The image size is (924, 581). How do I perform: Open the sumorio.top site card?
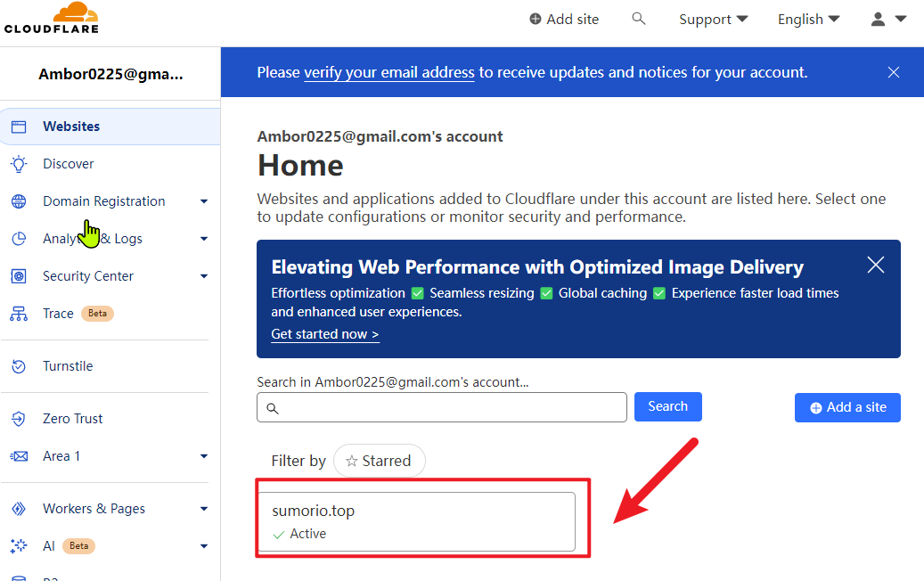416,521
